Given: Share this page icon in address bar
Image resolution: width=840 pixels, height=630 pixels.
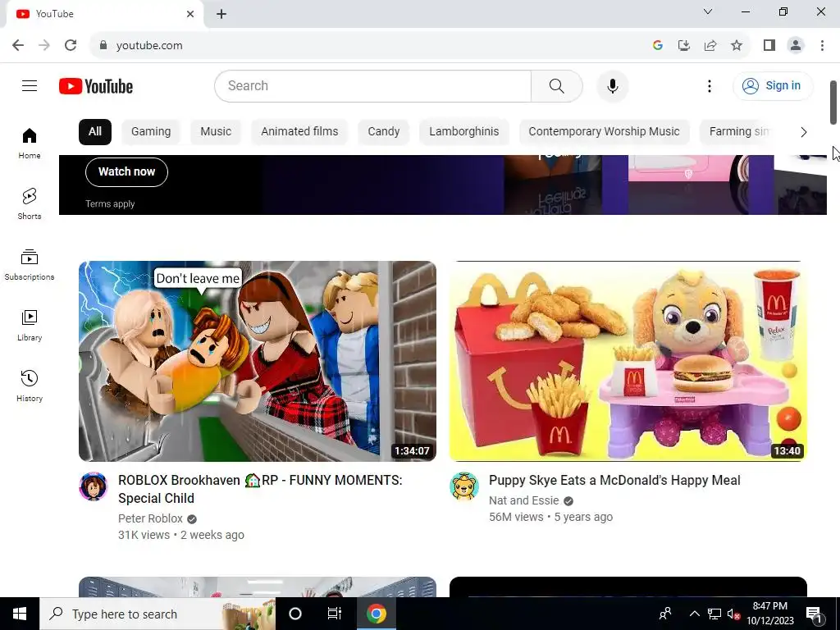Looking at the screenshot, I should (710, 46).
